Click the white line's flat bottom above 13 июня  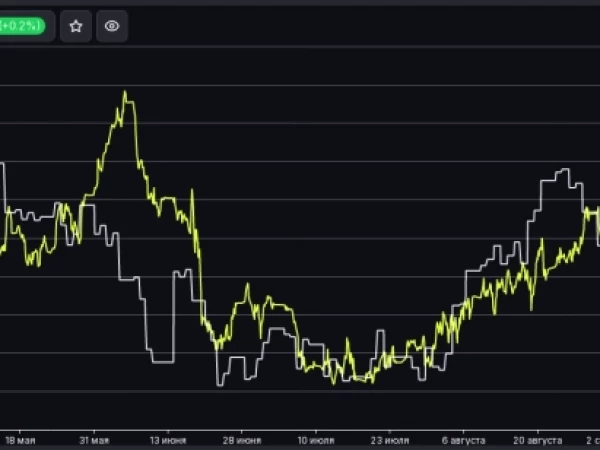pyautogui.click(x=163, y=362)
